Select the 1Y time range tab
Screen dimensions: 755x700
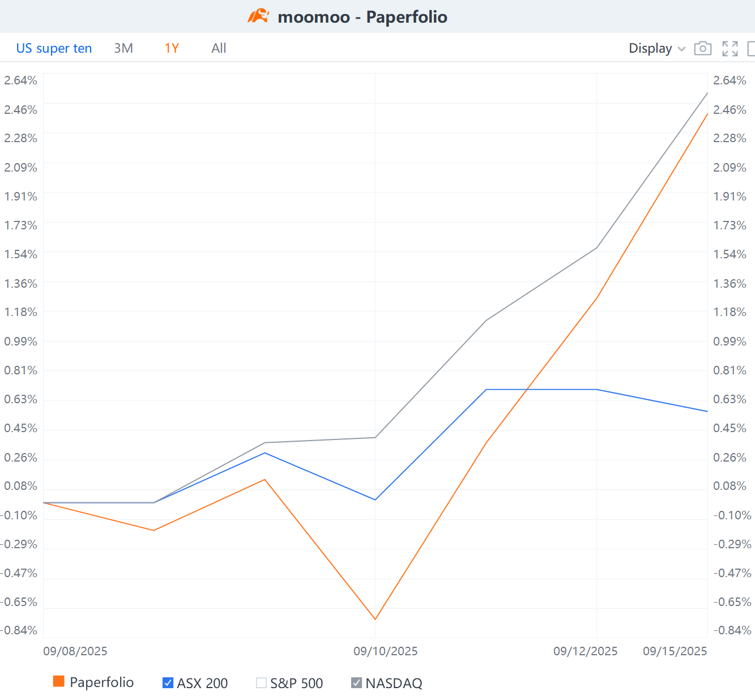(x=172, y=49)
